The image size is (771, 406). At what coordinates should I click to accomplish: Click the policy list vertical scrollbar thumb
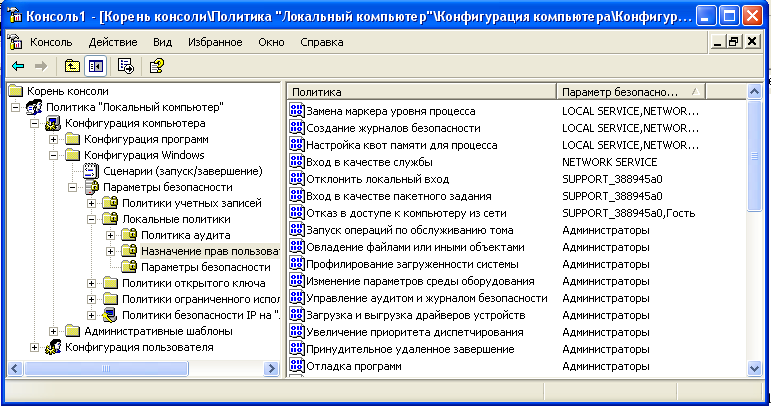click(x=754, y=156)
